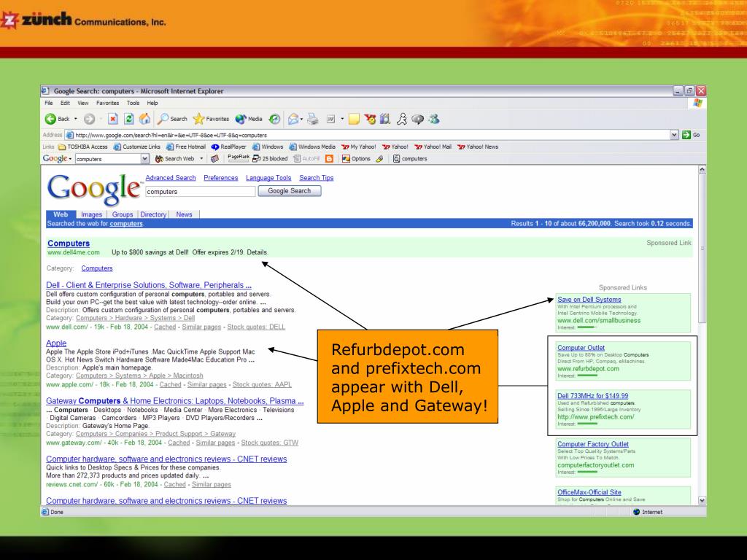Open the Advanced Search link
The image size is (747, 560).
[171, 178]
